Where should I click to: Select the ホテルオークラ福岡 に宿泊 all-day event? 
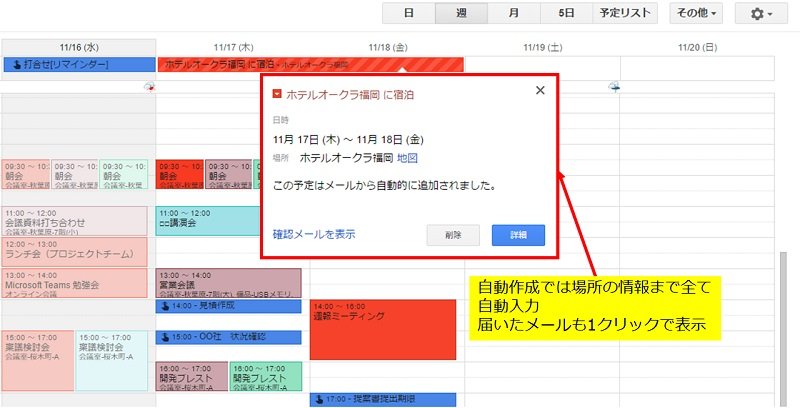(x=311, y=65)
